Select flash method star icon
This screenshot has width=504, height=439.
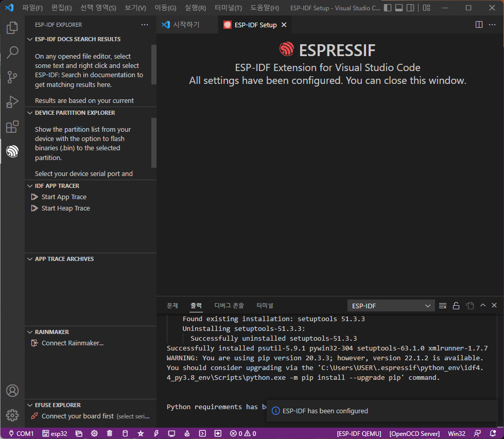(x=141, y=433)
